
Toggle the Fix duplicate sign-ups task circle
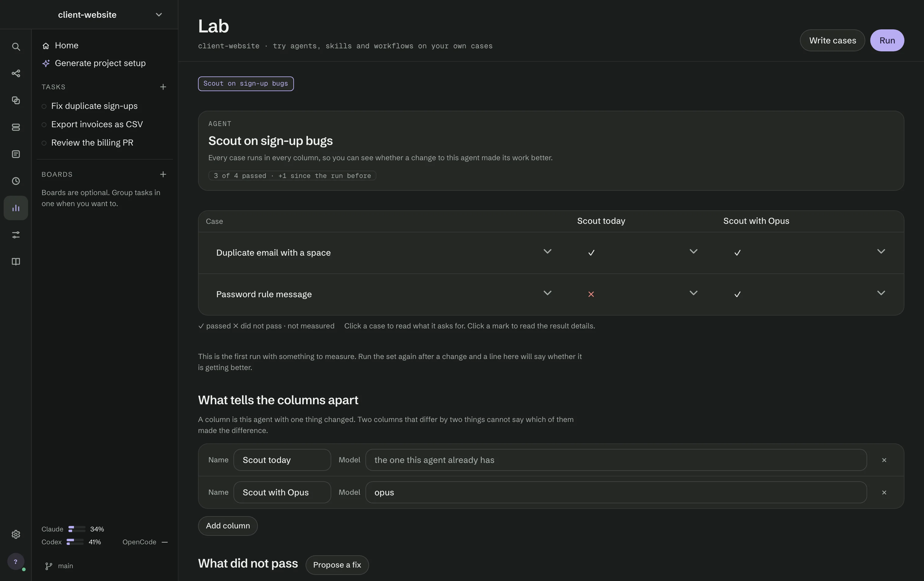click(x=44, y=106)
